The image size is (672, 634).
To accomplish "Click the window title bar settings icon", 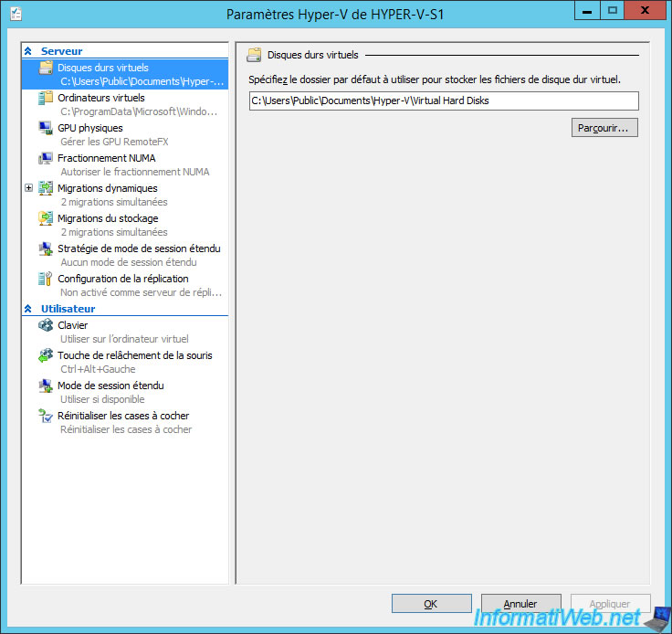I will pos(16,14).
